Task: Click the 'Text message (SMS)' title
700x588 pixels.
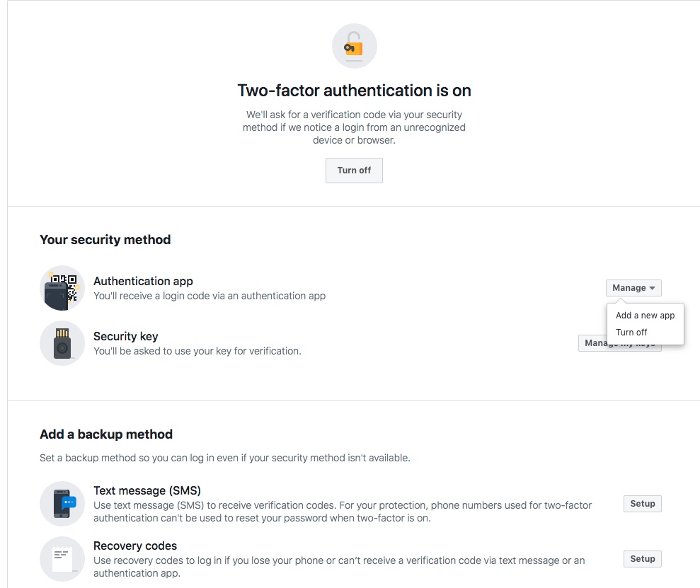Action: [147, 490]
